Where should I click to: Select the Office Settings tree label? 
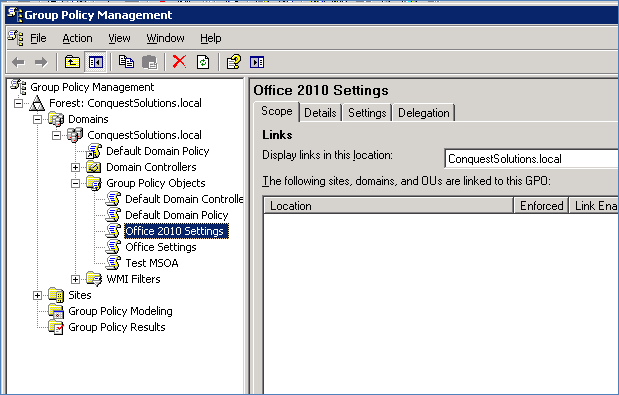coord(161,247)
